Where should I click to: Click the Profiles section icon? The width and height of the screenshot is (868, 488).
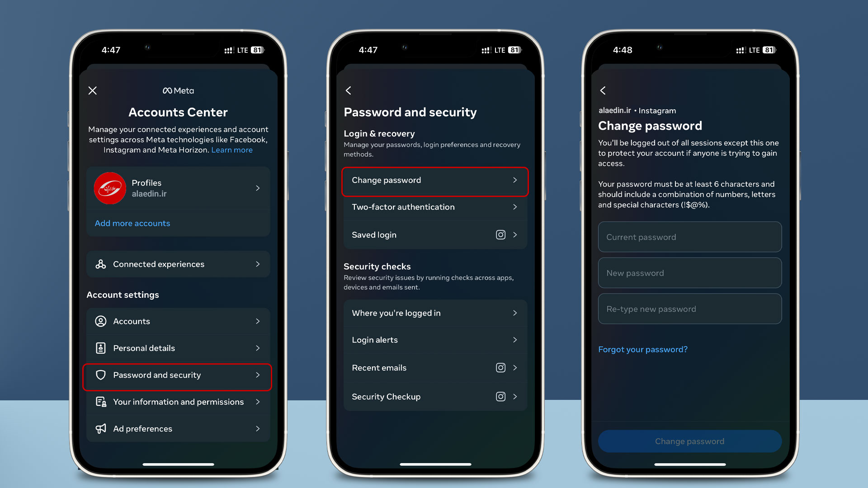coord(109,188)
